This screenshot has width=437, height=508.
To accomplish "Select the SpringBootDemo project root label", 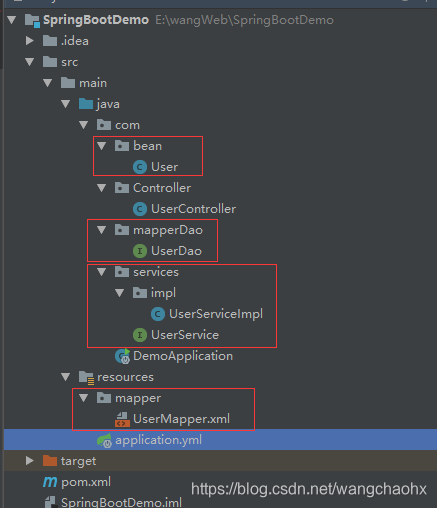I will [96, 20].
